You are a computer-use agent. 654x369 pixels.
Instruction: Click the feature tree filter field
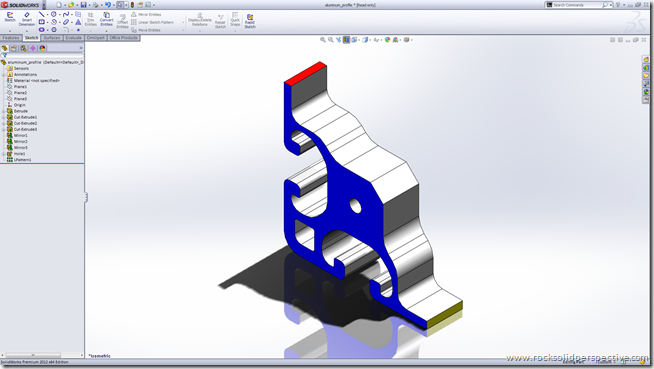[x=42, y=55]
